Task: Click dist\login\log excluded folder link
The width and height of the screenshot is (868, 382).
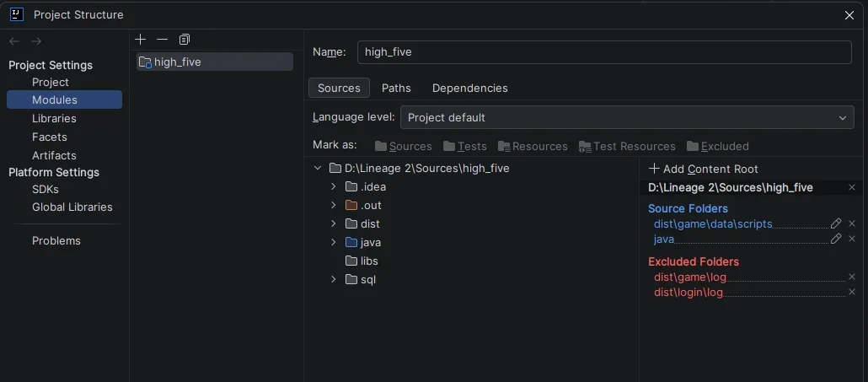Action: (689, 293)
